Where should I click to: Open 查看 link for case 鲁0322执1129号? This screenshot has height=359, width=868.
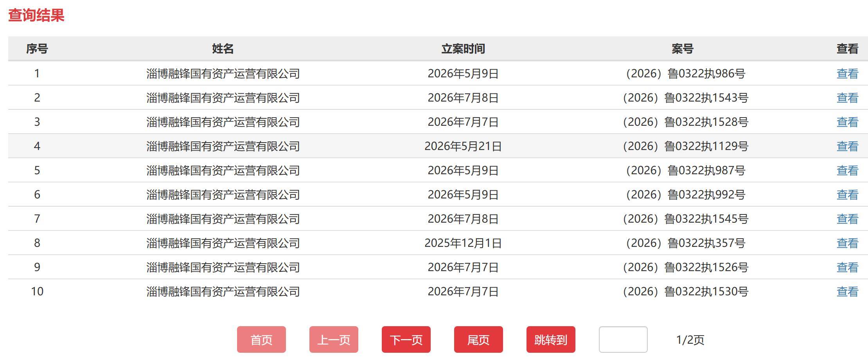coord(847,146)
